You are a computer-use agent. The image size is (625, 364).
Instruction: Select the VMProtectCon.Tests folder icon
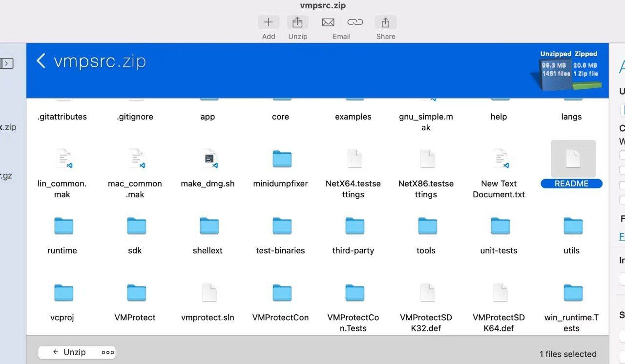354,293
